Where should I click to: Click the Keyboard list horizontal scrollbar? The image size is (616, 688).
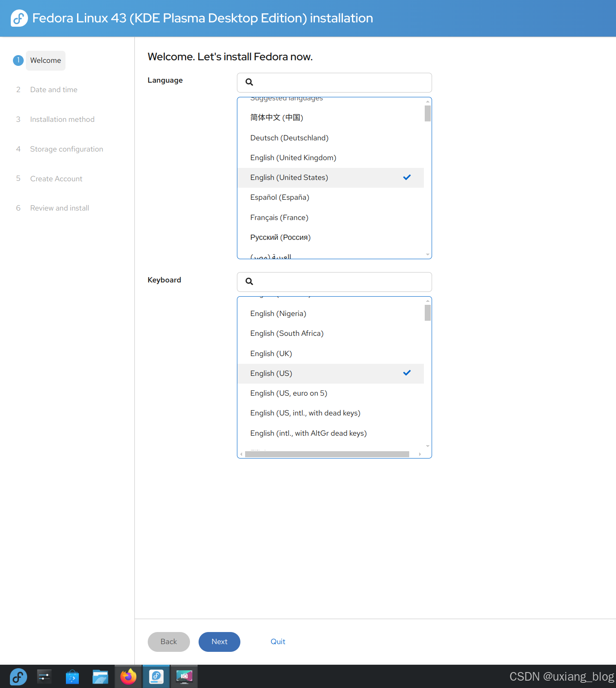pos(327,454)
